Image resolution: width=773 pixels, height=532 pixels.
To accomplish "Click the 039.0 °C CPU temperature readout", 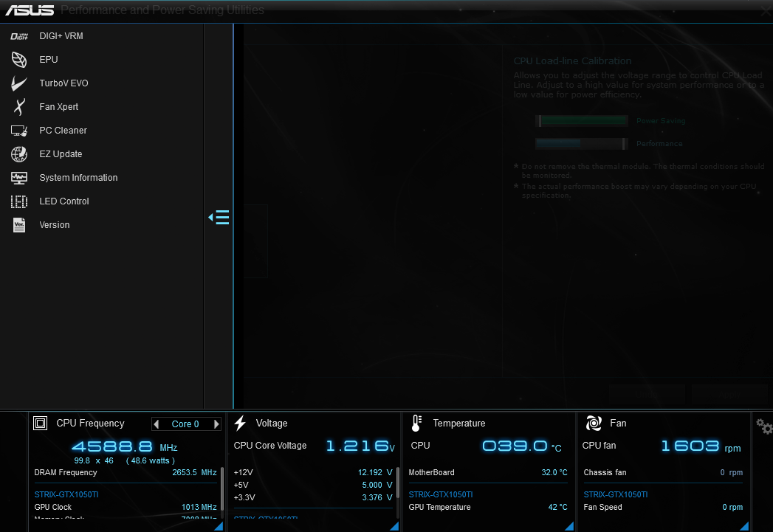I will 521,446.
